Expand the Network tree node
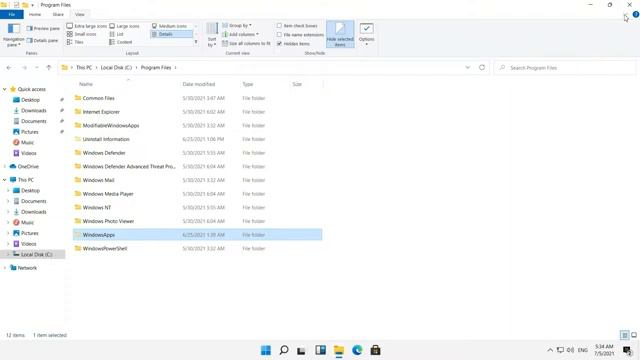 pos(4,268)
